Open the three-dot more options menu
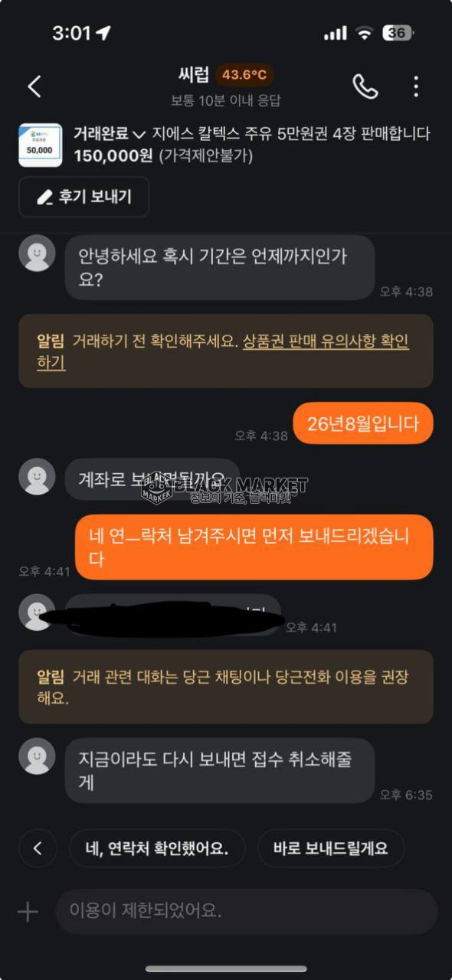Image resolution: width=452 pixels, height=980 pixels. (x=416, y=87)
